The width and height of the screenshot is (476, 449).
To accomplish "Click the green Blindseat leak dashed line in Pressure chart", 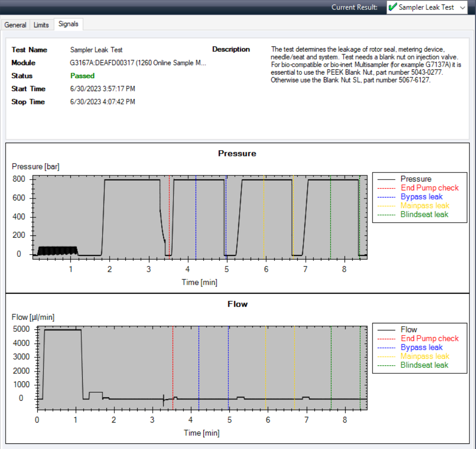I will click(x=329, y=217).
